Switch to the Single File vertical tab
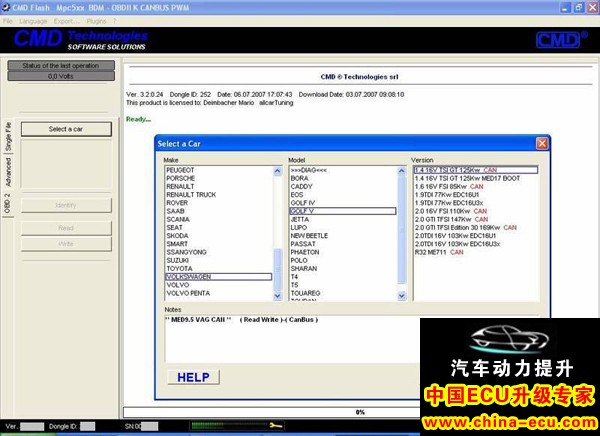Viewport: 600px width, 436px height. coord(8,137)
